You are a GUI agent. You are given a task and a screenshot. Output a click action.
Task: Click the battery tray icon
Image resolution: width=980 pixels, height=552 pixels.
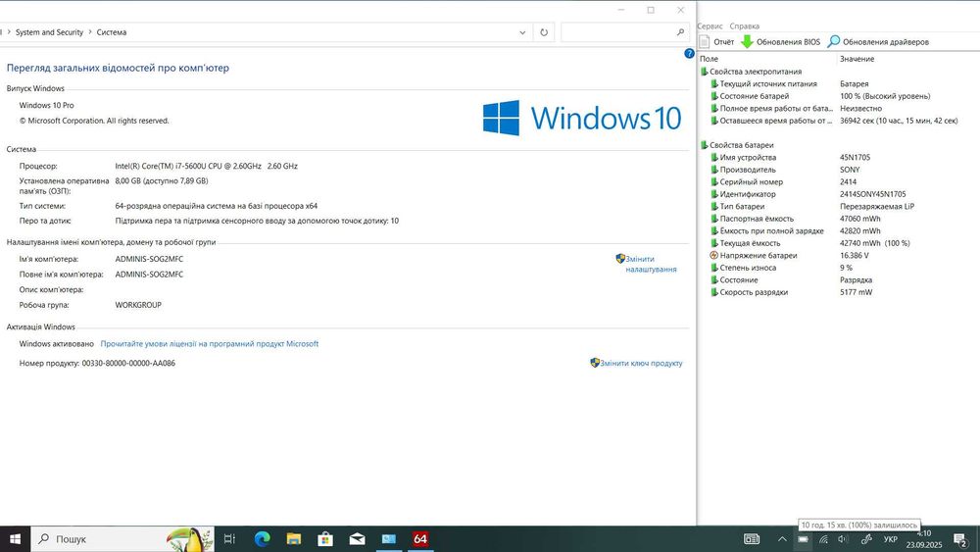pos(804,539)
